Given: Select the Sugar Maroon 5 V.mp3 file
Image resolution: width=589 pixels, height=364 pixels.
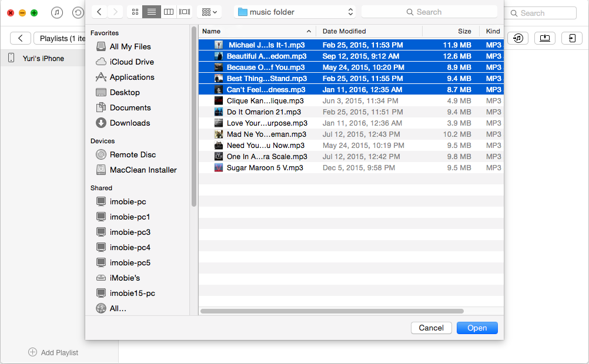Looking at the screenshot, I should (x=265, y=168).
